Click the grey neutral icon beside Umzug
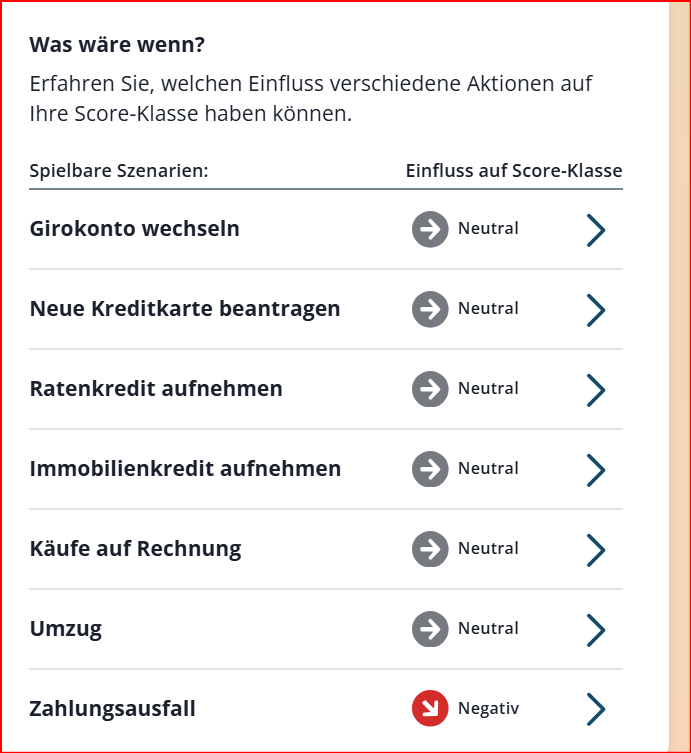This screenshot has height=753, width=691. point(430,629)
